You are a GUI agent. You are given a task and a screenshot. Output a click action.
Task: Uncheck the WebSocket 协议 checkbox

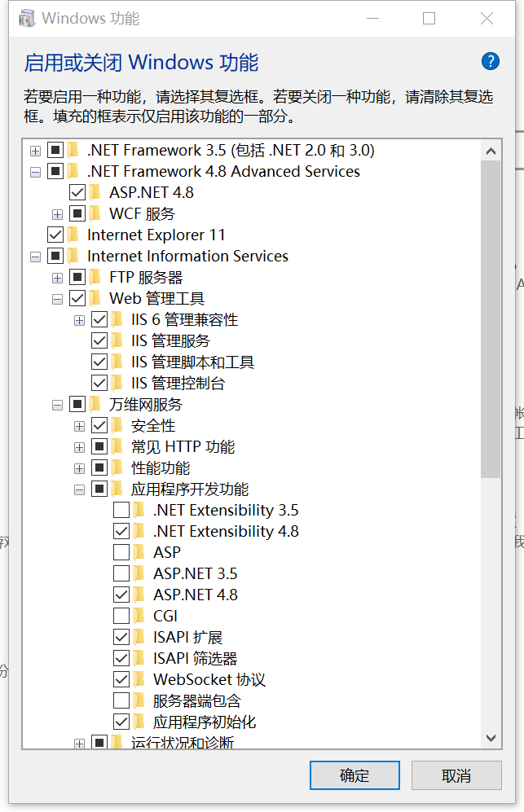[121, 679]
